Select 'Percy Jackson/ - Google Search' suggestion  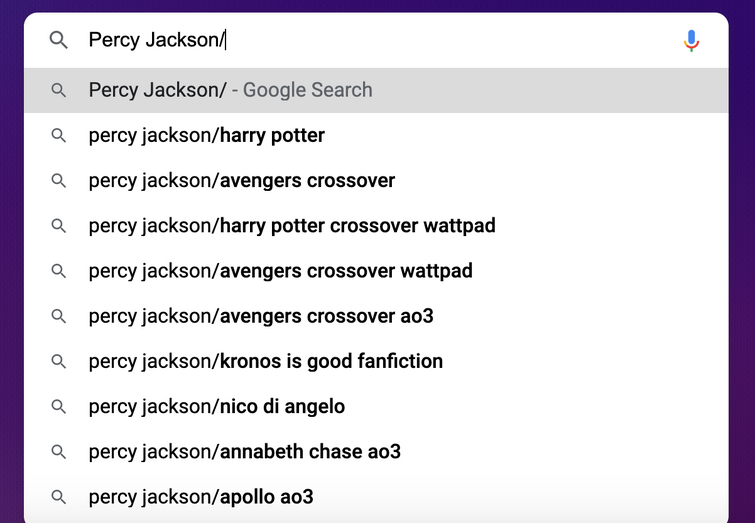click(x=376, y=91)
